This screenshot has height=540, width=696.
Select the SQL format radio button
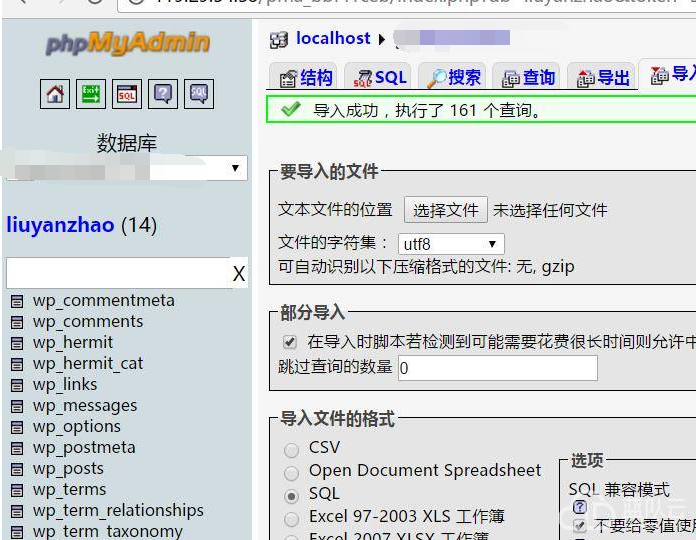292,496
